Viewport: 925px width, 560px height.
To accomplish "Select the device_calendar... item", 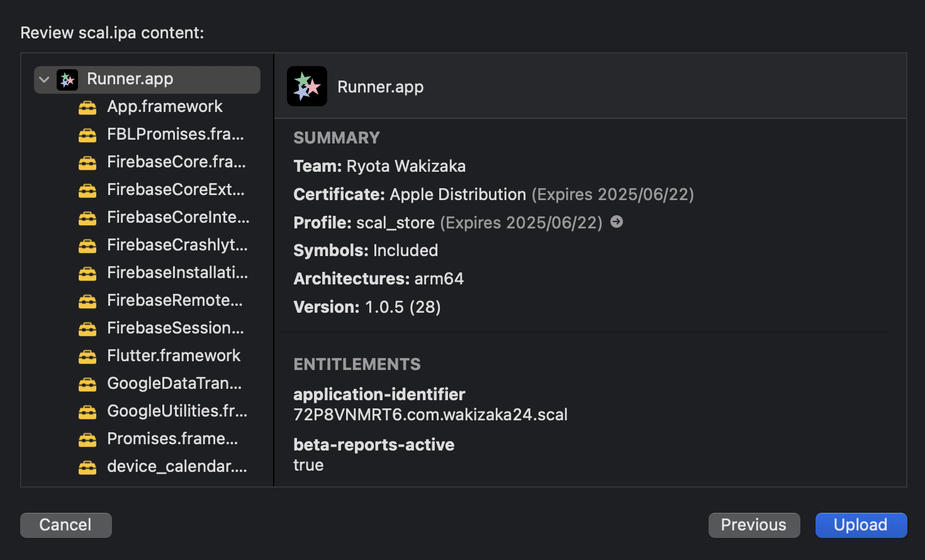I will [x=177, y=466].
